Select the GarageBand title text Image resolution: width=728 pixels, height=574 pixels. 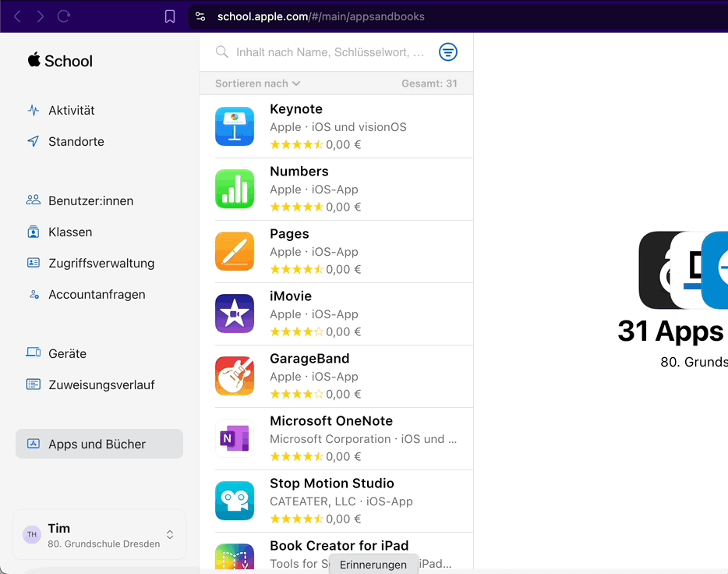(309, 359)
